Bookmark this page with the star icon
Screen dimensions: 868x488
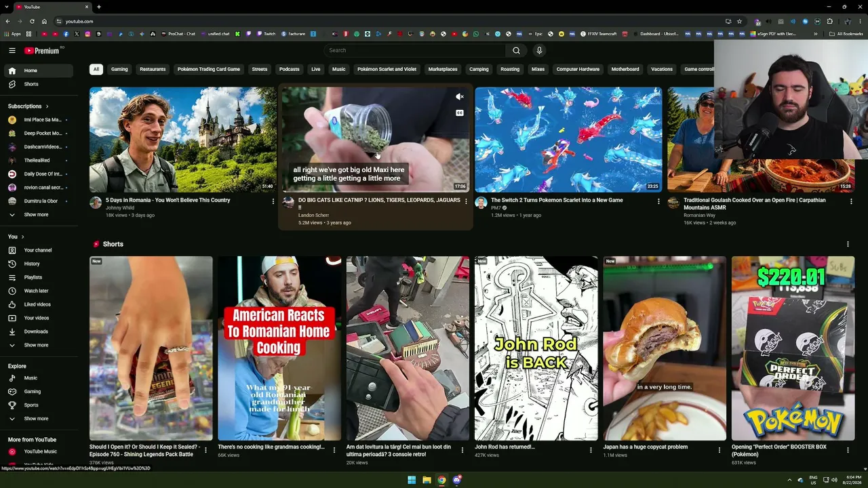point(739,21)
